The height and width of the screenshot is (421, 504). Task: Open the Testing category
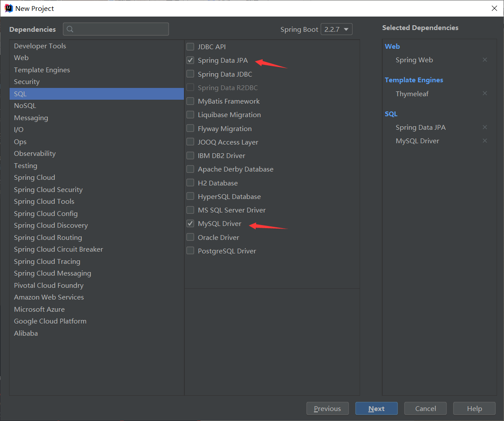pyautogui.click(x=97, y=166)
